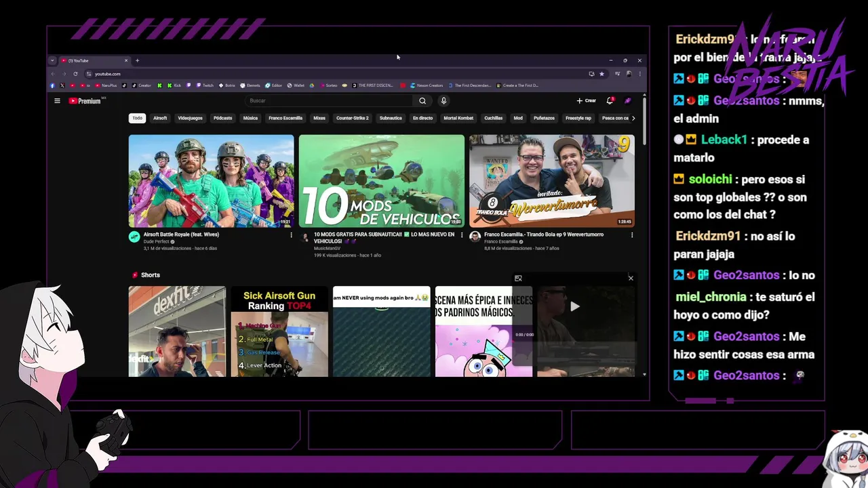Click the magnifier search button
Image resolution: width=868 pixels, height=488 pixels.
point(422,101)
